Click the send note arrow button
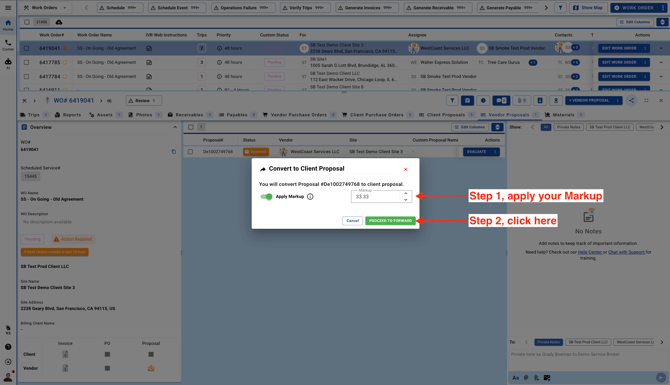This screenshot has height=385, width=670. pos(661,377)
